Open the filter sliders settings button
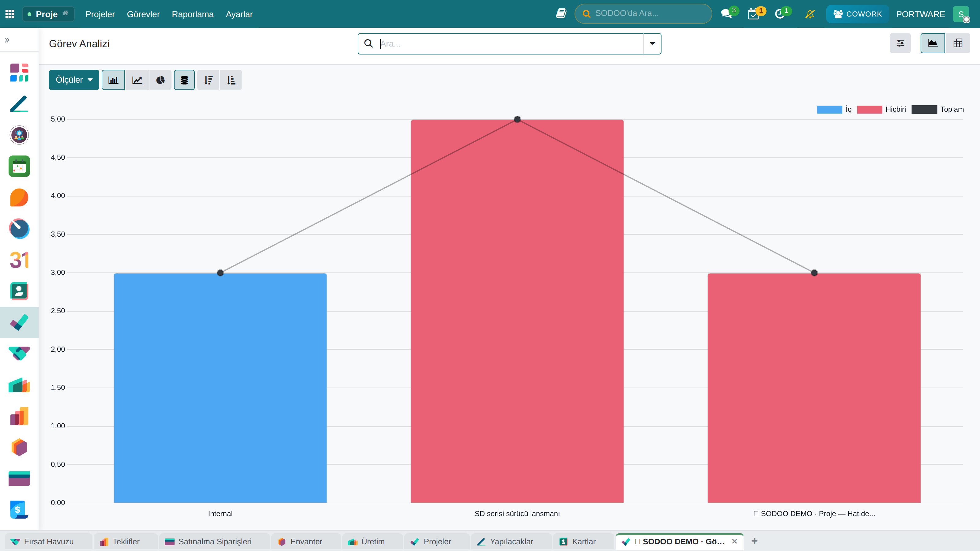 point(900,43)
